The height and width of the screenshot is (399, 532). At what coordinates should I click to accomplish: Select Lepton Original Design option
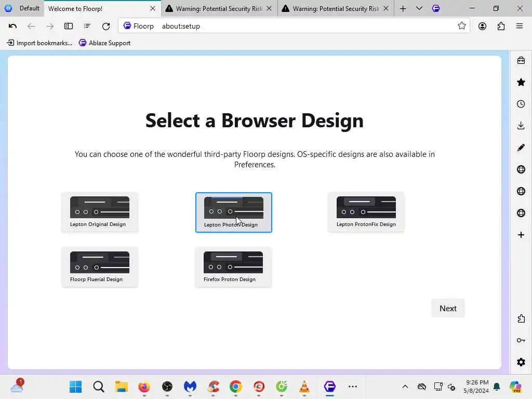[100, 212]
